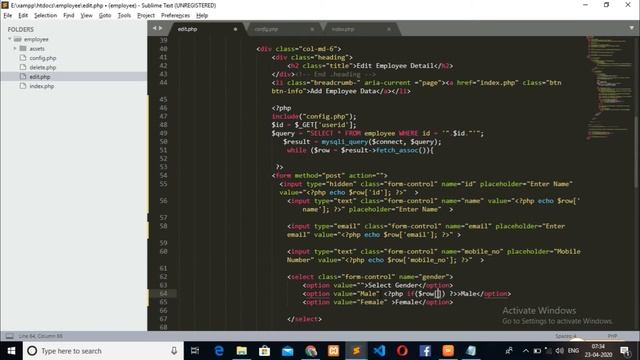Open the Tools menu
This screenshot has height=360, width=640.
124,16
